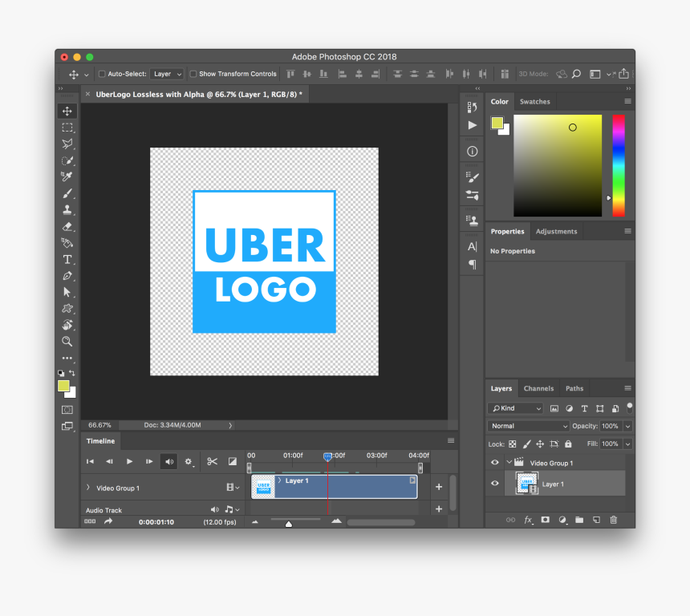Select the Move tool in toolbox
Image resolution: width=690 pixels, height=616 pixels.
coord(67,111)
